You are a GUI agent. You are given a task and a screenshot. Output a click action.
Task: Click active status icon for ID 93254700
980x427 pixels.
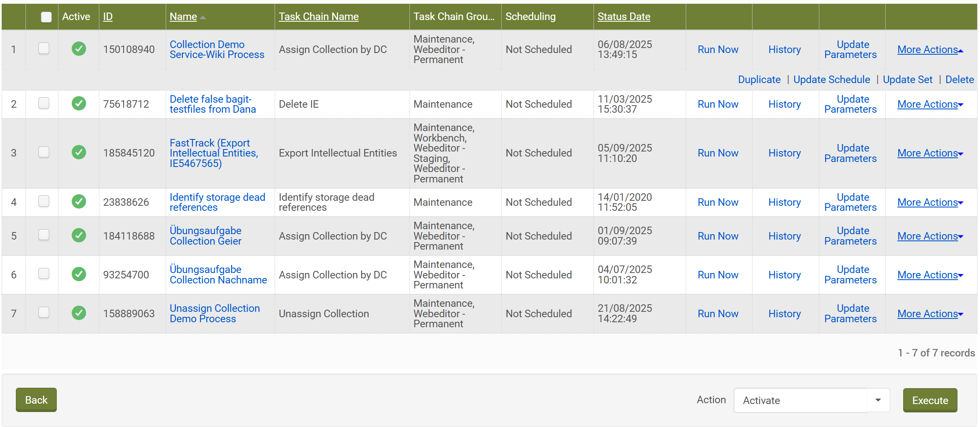coord(78,274)
